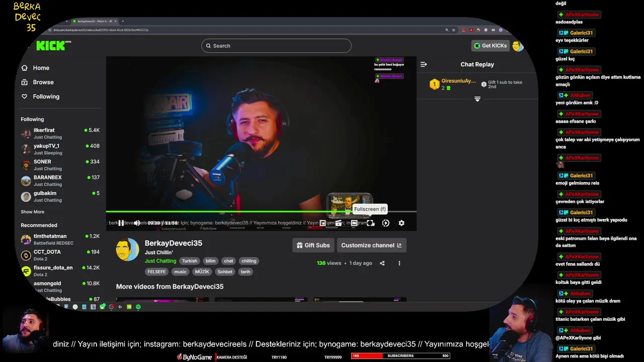The image size is (644, 362).
Task: Open the video's three-dot options menu
Action: pos(399,263)
